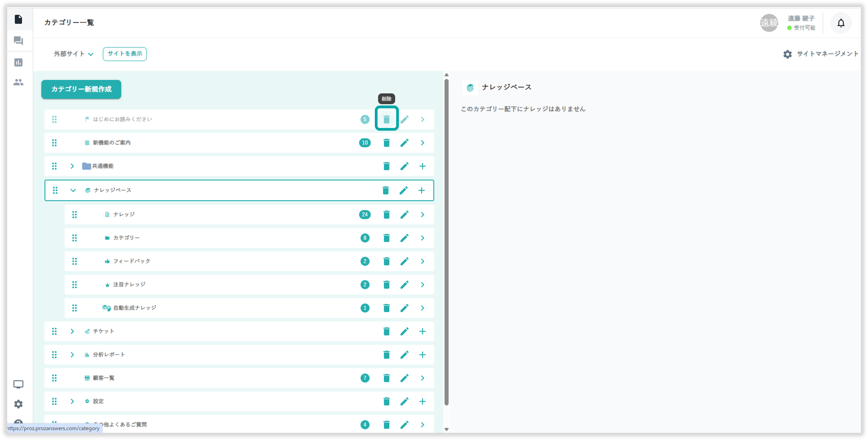Click サイトを表示 button
This screenshot has height=440, width=868.
tap(125, 54)
